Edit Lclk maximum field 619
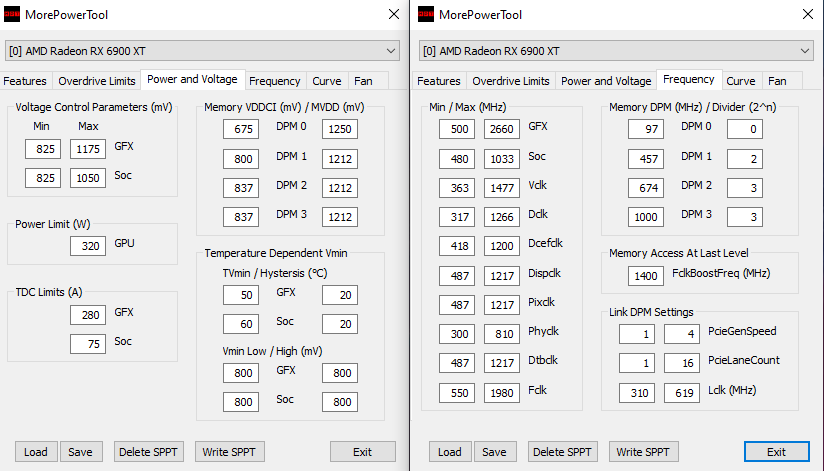Image resolution: width=824 pixels, height=471 pixels. tap(682, 393)
